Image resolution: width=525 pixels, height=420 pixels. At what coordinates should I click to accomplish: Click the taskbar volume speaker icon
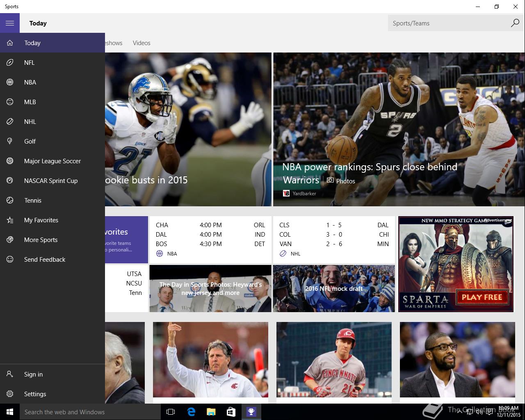click(x=479, y=412)
